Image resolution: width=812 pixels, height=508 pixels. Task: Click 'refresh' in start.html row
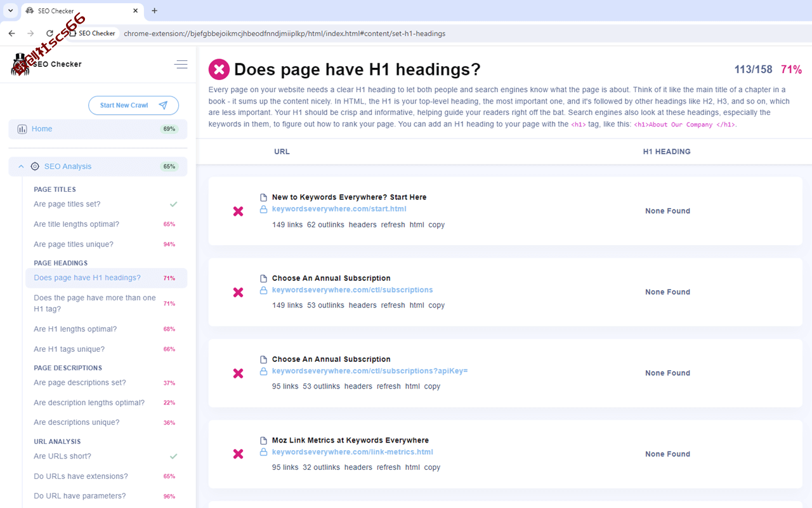(393, 225)
